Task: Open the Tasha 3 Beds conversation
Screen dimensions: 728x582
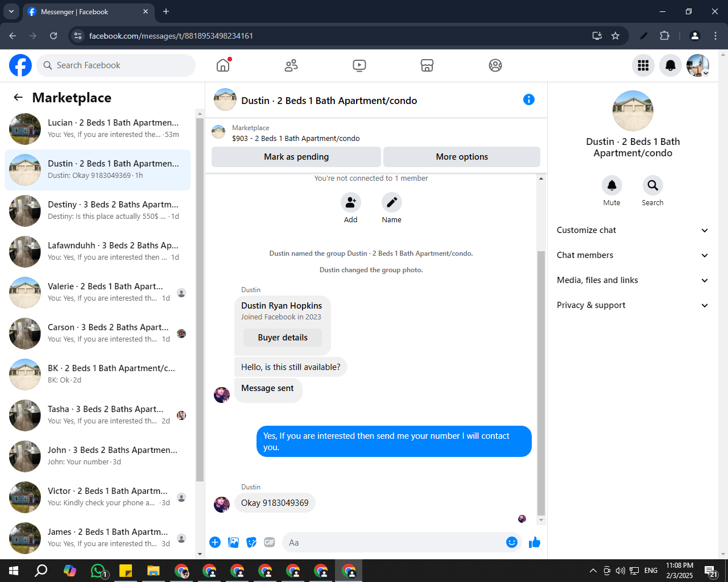Action: click(x=97, y=415)
